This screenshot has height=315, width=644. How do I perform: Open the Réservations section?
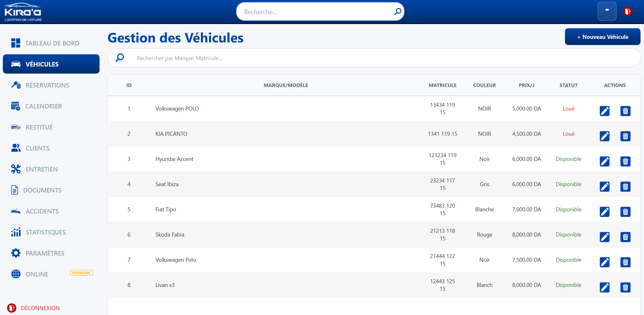[x=51, y=85]
